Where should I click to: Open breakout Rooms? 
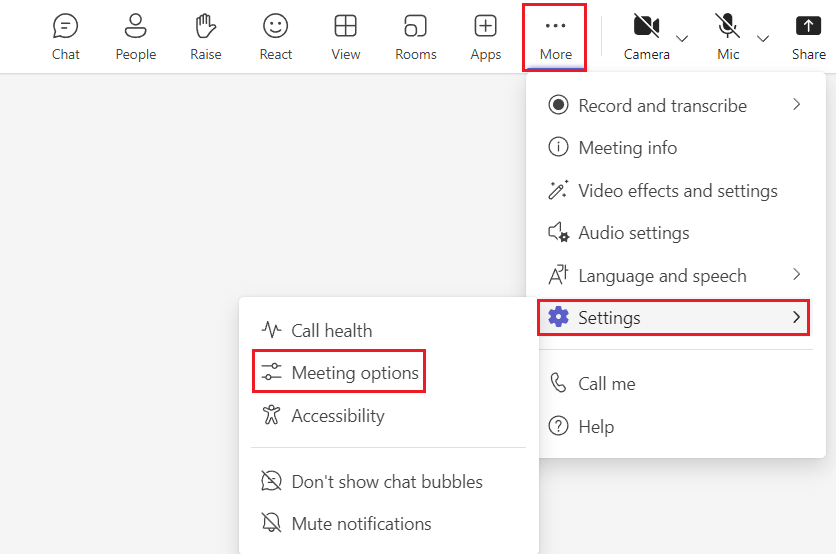[x=415, y=36]
